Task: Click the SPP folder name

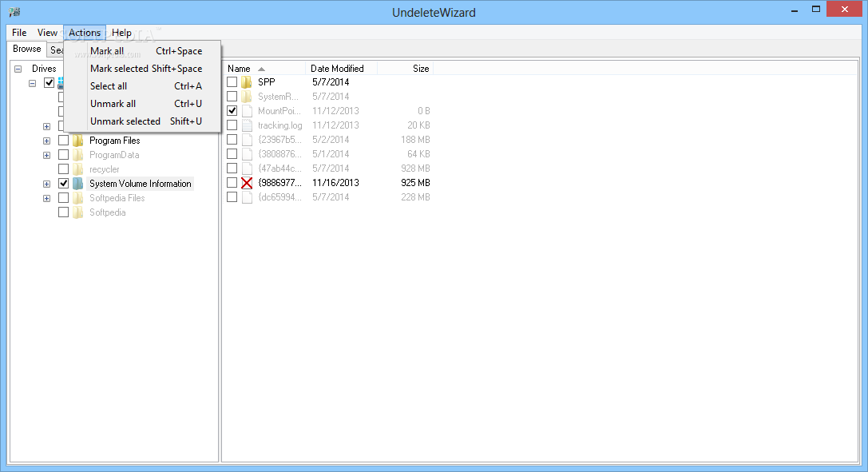Action: point(266,82)
